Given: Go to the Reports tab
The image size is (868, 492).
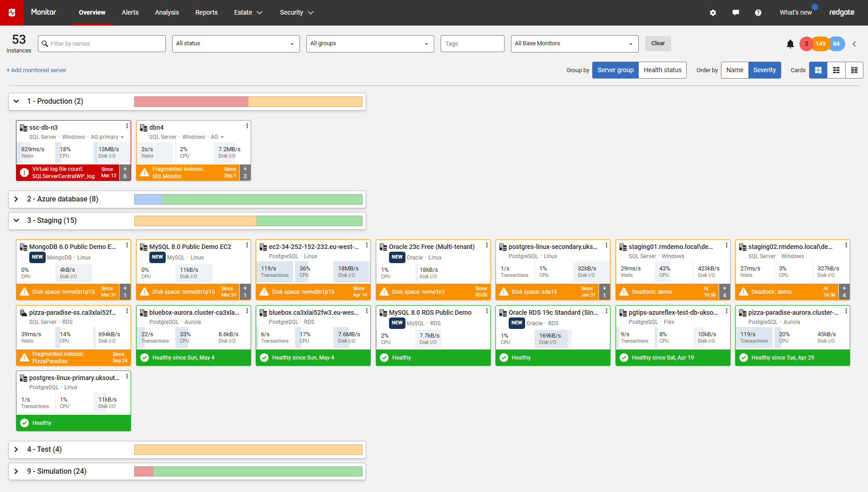Looking at the screenshot, I should tap(206, 13).
